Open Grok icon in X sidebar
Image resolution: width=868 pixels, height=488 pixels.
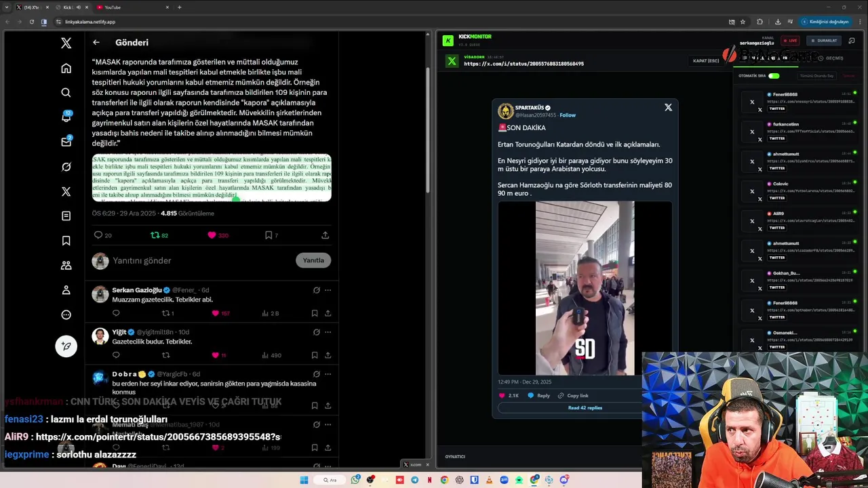66,167
